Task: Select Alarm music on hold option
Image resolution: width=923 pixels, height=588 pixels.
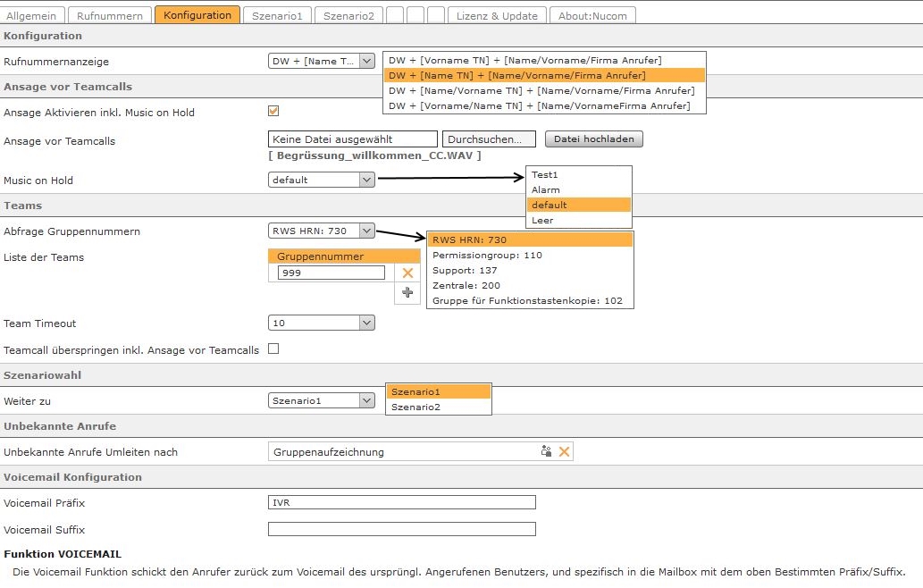Action: pos(579,189)
